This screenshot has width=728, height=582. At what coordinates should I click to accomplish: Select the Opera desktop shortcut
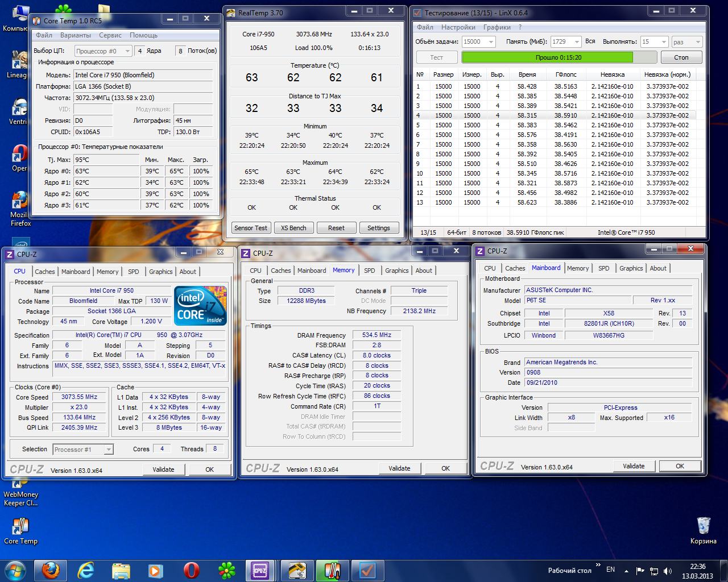[19, 157]
